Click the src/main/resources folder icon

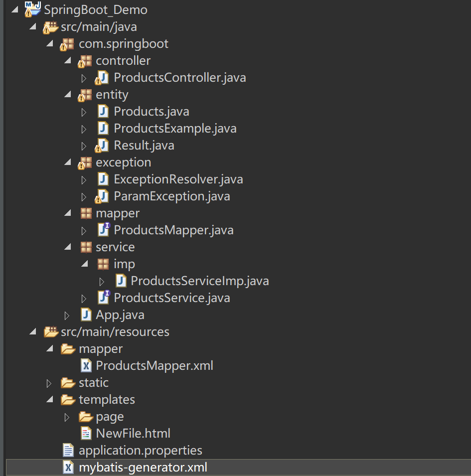pyautogui.click(x=51, y=332)
